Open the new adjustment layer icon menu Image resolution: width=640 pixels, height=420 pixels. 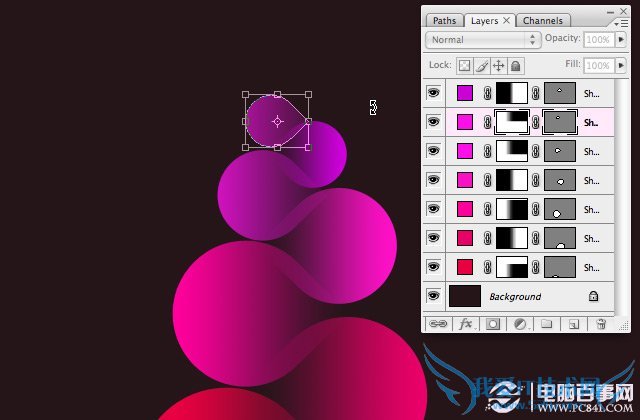click(x=520, y=324)
